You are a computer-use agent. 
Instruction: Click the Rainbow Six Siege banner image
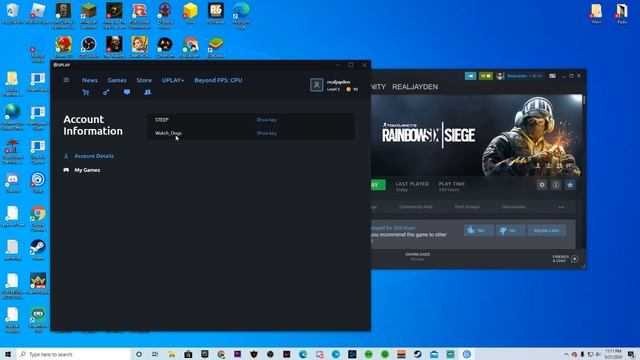[x=477, y=135]
